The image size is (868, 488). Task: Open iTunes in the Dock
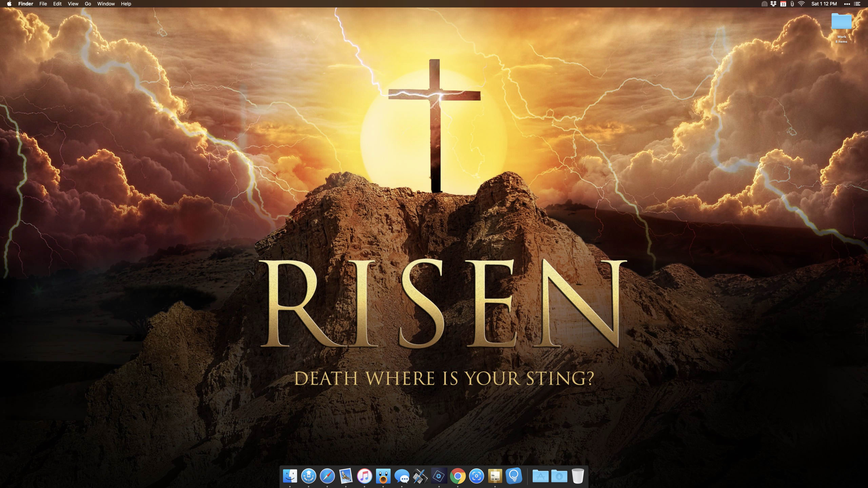click(x=364, y=476)
